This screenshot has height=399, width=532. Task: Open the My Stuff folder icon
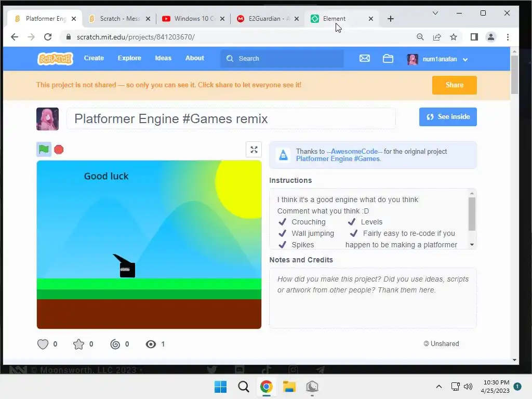pos(388,58)
